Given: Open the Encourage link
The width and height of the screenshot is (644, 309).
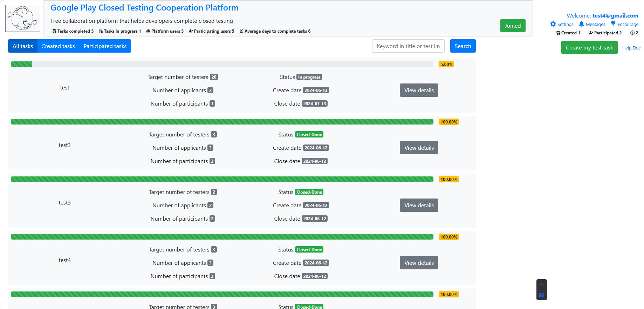Looking at the screenshot, I should coord(628,24).
